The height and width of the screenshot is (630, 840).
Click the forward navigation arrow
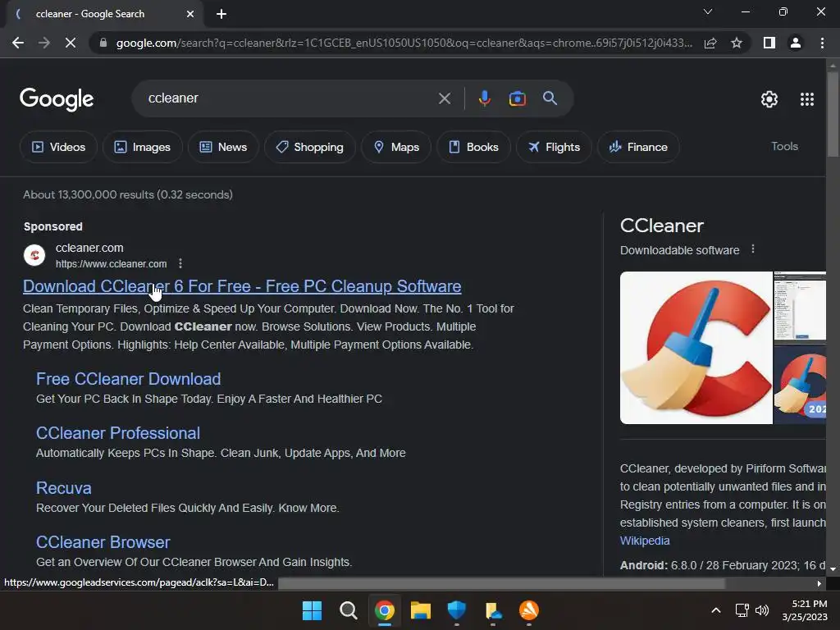[44, 43]
